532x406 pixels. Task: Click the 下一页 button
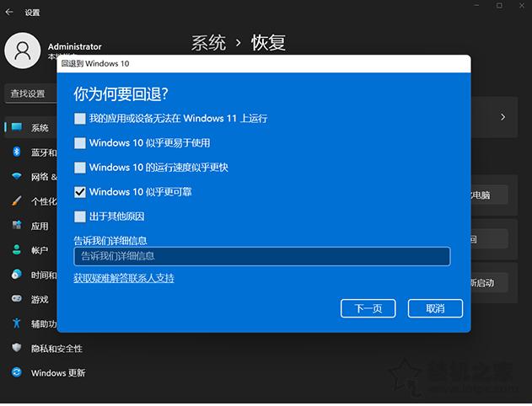tap(368, 308)
